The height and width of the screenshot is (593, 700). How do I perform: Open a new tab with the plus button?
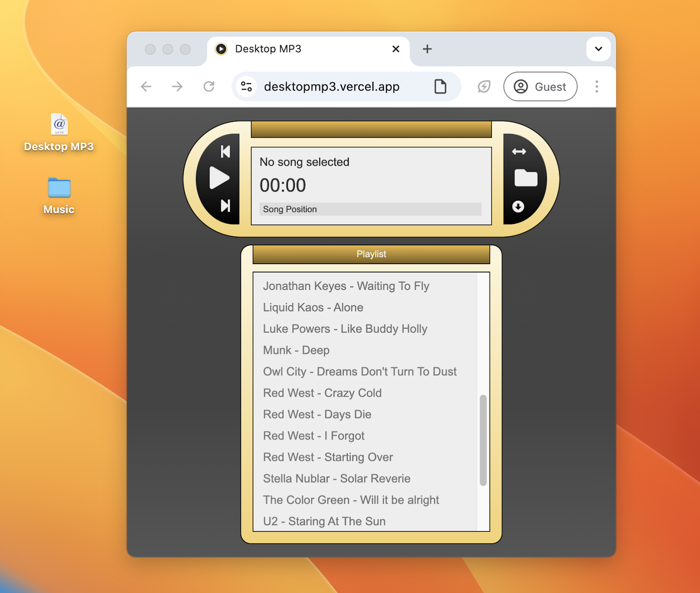(427, 49)
